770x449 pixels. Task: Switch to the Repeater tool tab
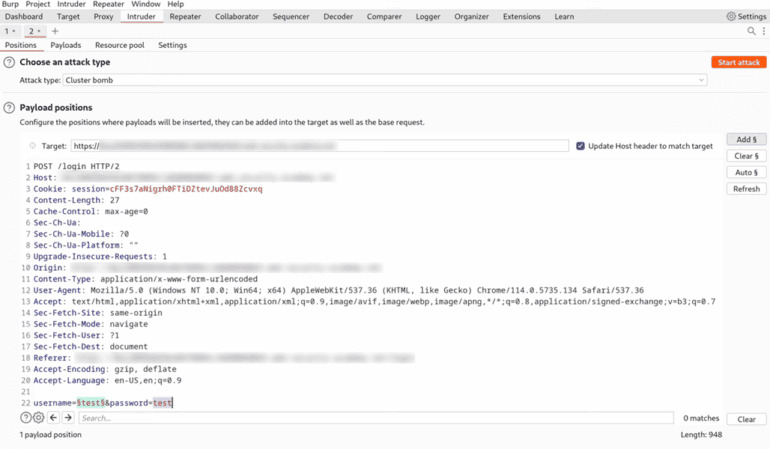(185, 16)
